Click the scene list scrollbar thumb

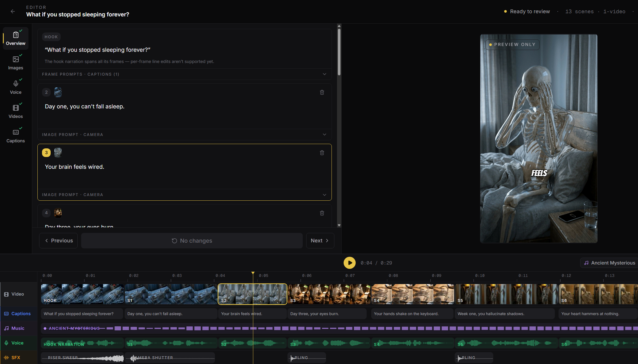coord(339,52)
